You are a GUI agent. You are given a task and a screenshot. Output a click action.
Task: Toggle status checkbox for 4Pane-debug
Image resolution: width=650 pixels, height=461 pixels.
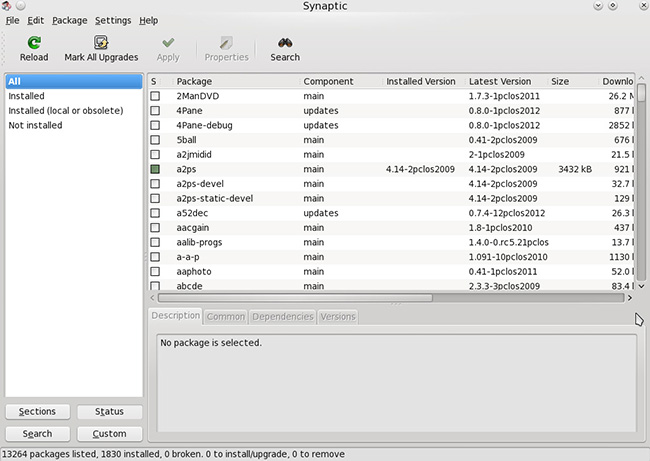pyautogui.click(x=155, y=125)
